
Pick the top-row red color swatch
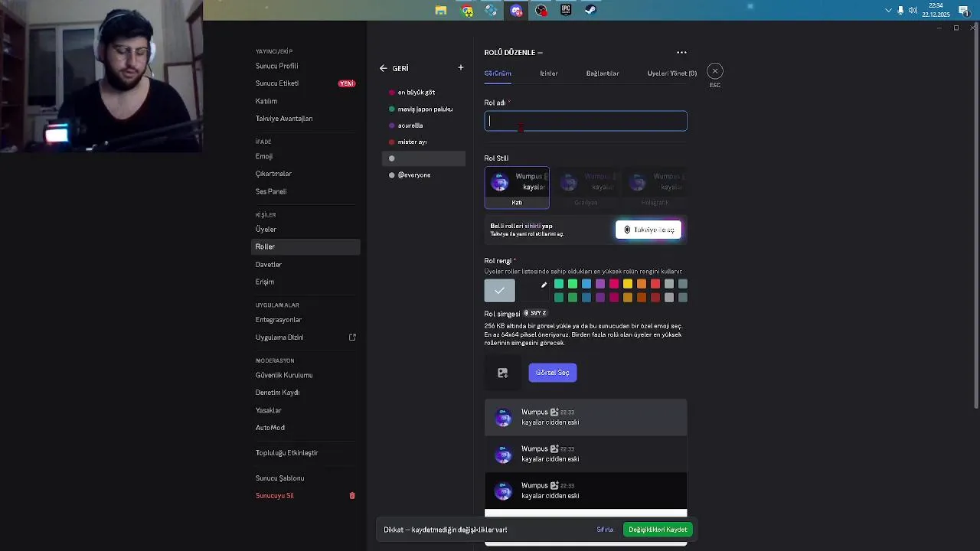(655, 284)
